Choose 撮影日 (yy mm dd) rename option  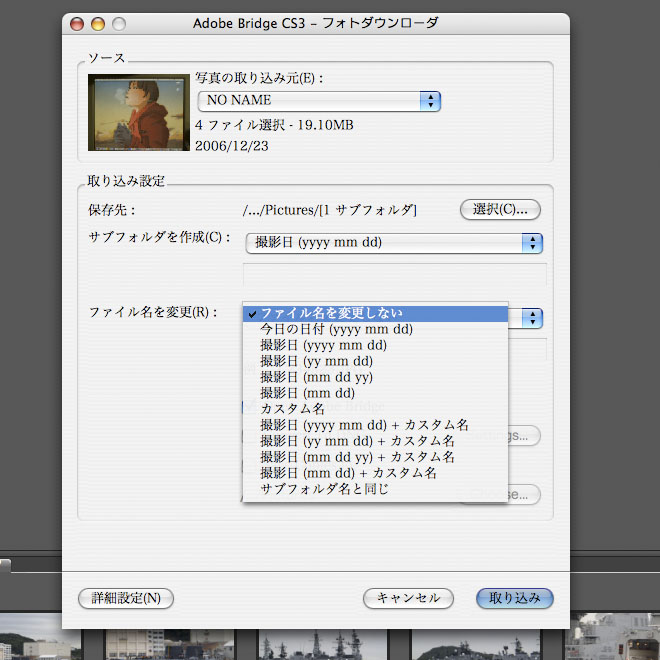375,361
